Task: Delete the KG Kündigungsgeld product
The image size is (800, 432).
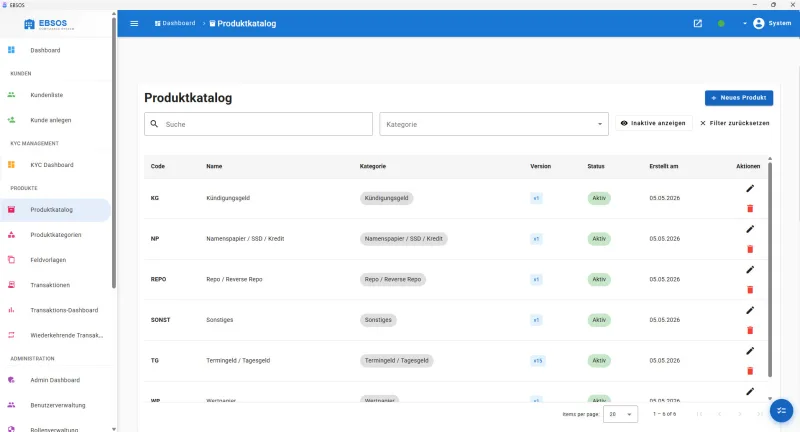Action: click(x=750, y=208)
